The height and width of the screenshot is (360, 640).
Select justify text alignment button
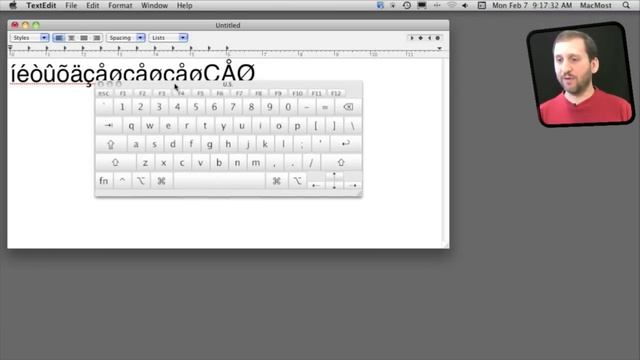click(84, 38)
